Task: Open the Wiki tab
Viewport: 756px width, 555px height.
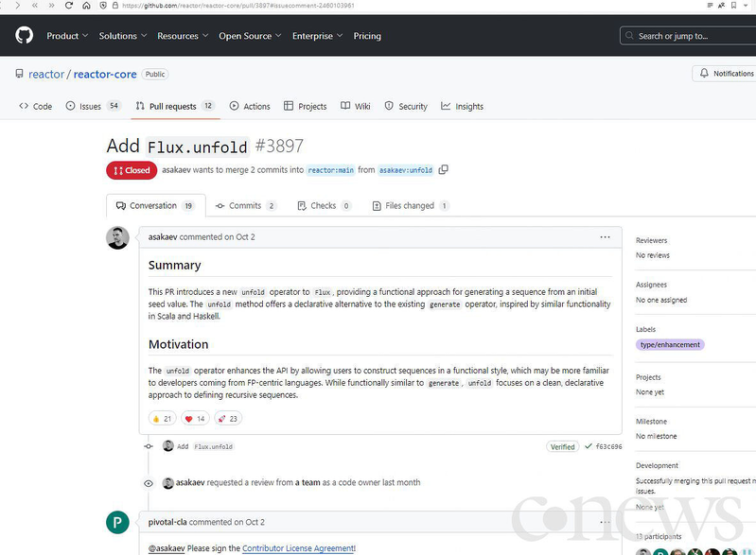Action: (x=356, y=106)
